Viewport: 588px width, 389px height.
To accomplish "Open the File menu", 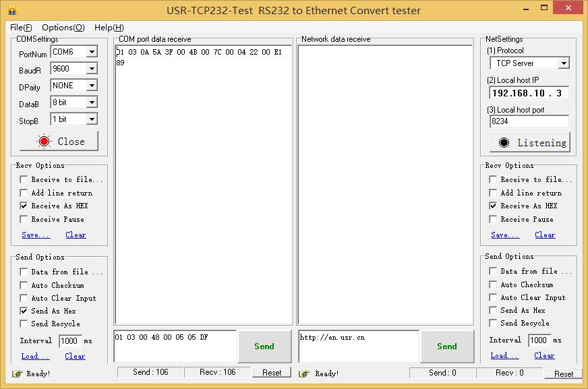I will 21,28.
